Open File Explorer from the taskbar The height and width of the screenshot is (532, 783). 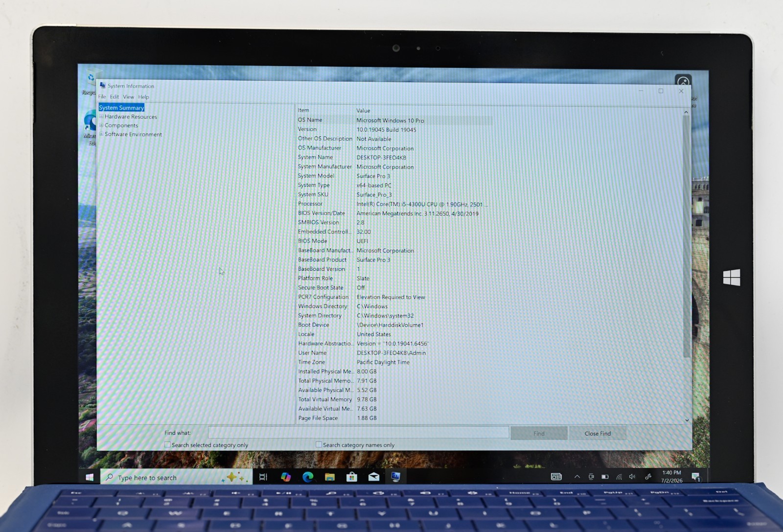click(x=330, y=477)
